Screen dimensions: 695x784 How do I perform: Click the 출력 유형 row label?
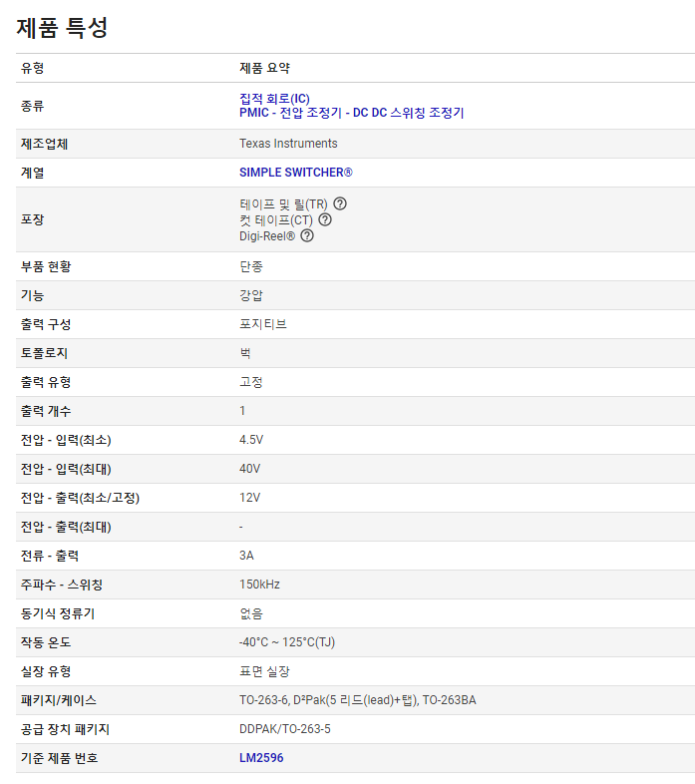[x=46, y=382]
